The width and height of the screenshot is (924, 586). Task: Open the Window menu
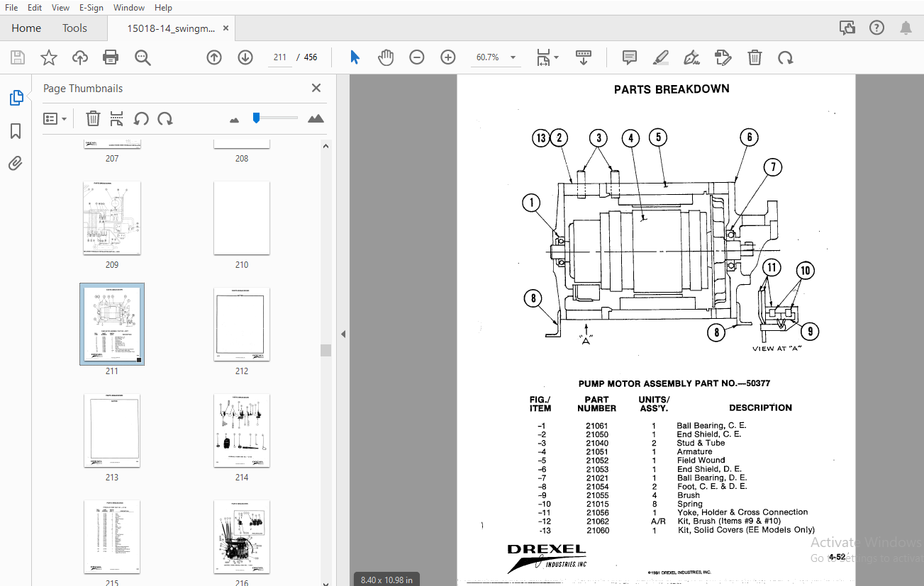click(x=129, y=8)
